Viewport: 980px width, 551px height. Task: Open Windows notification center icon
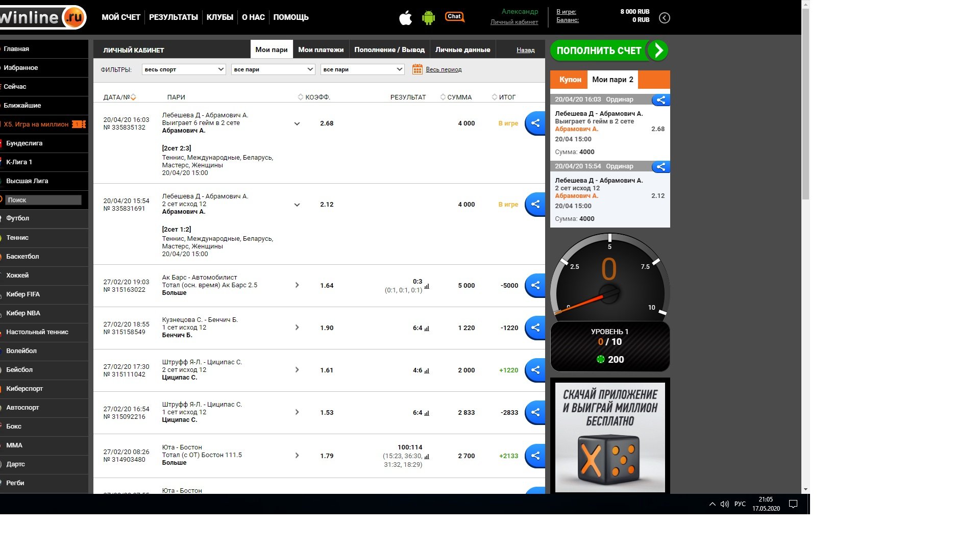(793, 504)
